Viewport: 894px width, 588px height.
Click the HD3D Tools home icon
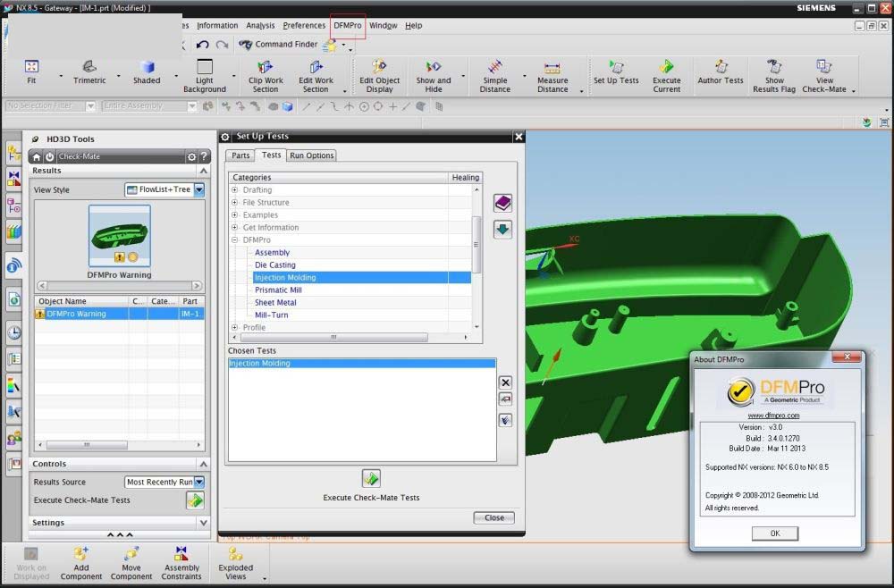coord(37,156)
